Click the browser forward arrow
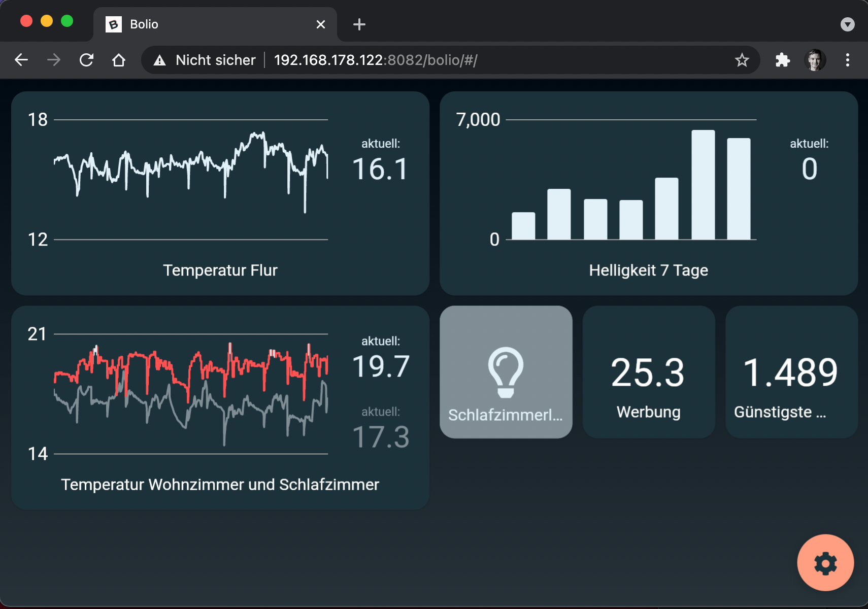This screenshot has height=609, width=868. [x=54, y=60]
